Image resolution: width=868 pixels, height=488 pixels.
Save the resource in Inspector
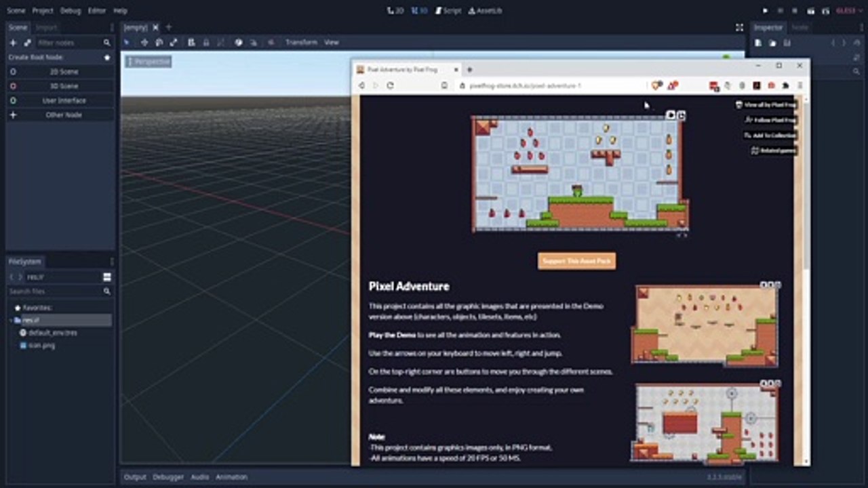click(x=787, y=43)
